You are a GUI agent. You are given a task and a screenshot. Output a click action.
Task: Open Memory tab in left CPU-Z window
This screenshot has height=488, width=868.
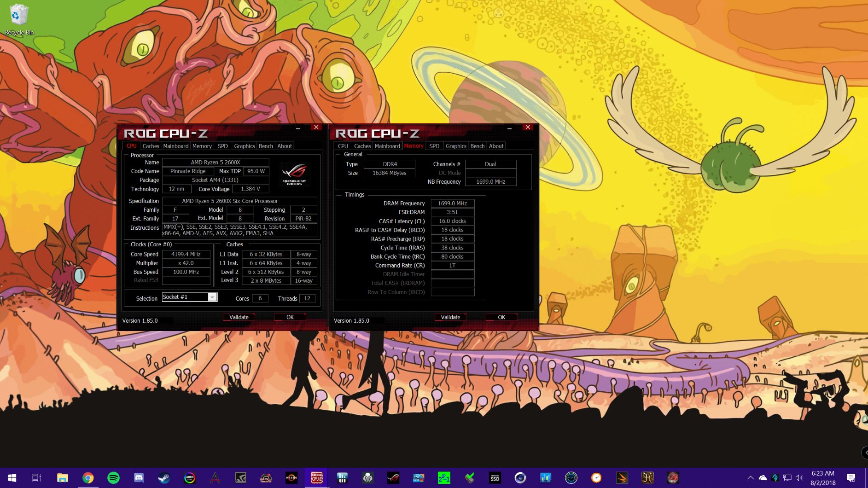coord(202,146)
